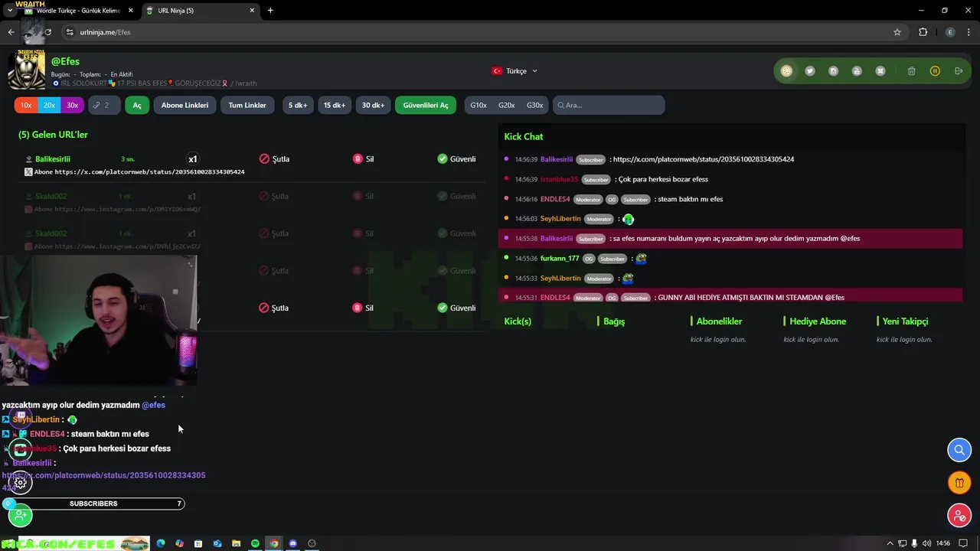Open Chrome three-dot menu
Screen dimensions: 980x551
coord(969,32)
